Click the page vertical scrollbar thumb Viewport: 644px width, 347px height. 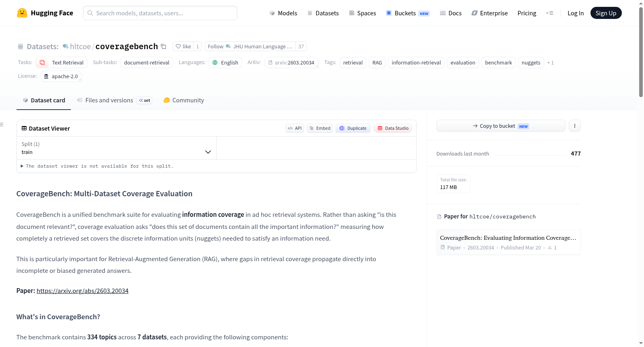coord(641,52)
